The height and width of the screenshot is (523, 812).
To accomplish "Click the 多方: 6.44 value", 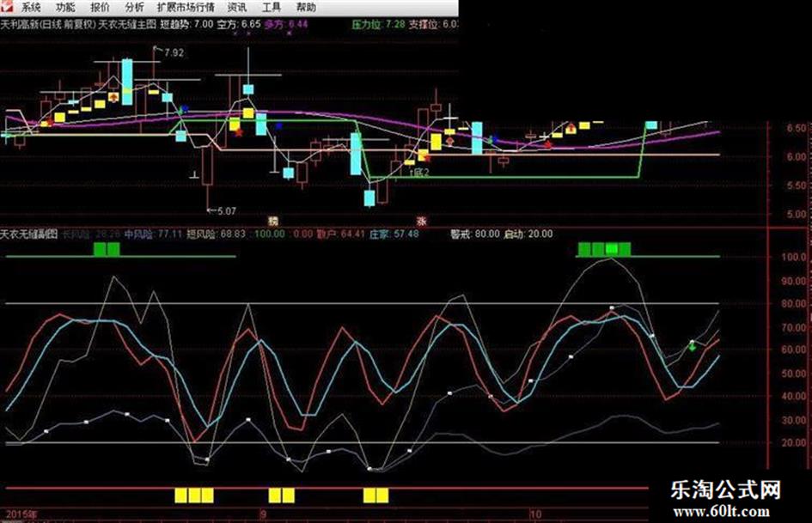I will (x=286, y=24).
